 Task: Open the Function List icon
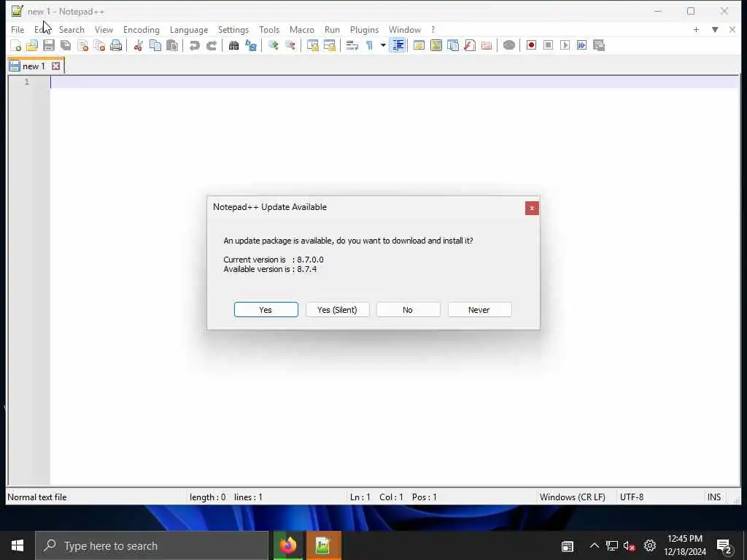(x=470, y=45)
